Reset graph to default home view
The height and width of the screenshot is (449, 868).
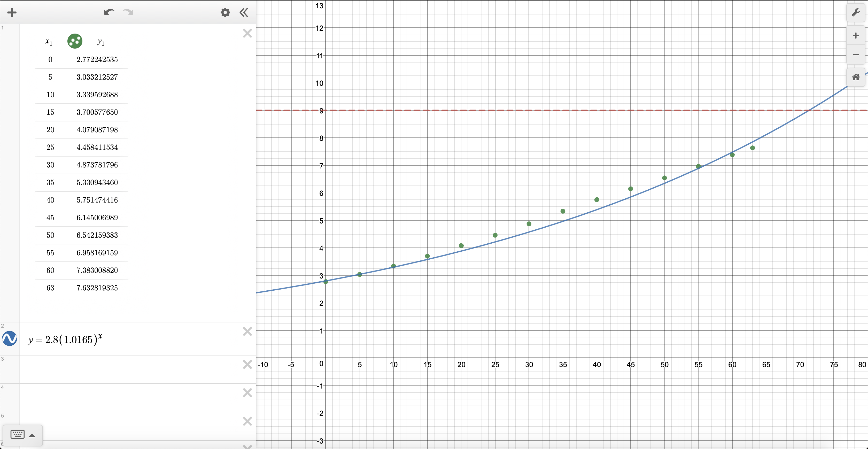point(856,77)
